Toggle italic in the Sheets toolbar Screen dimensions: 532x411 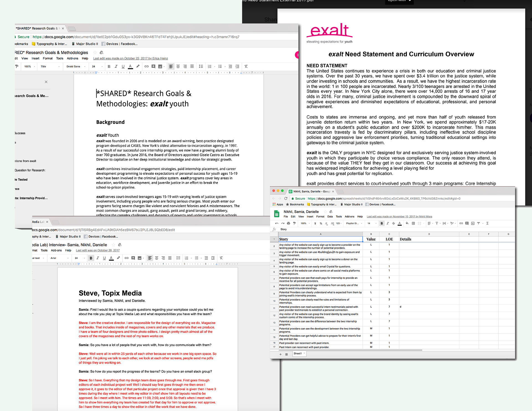pyautogui.click(x=388, y=223)
